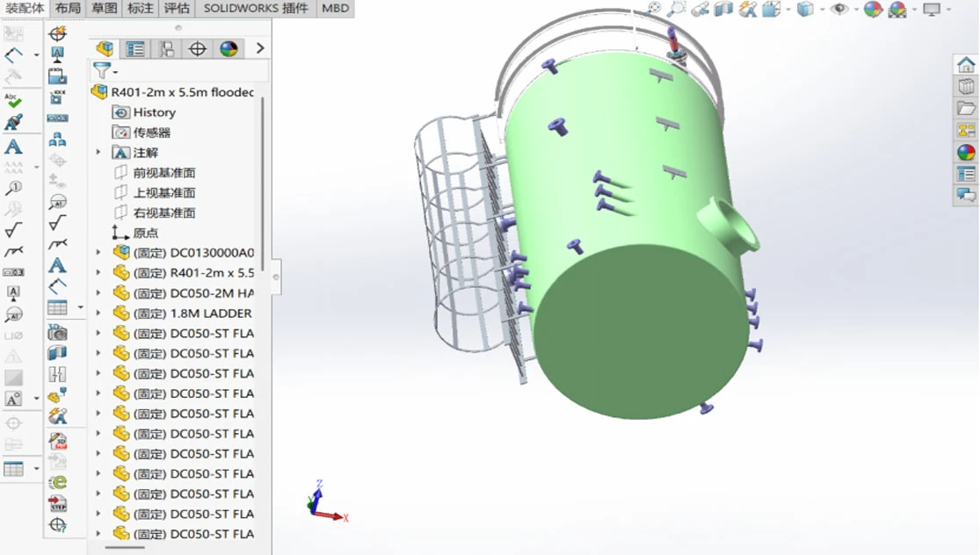980x555 pixels.
Task: Open the Smart Dimension dropdown arrow
Action: pos(36,55)
